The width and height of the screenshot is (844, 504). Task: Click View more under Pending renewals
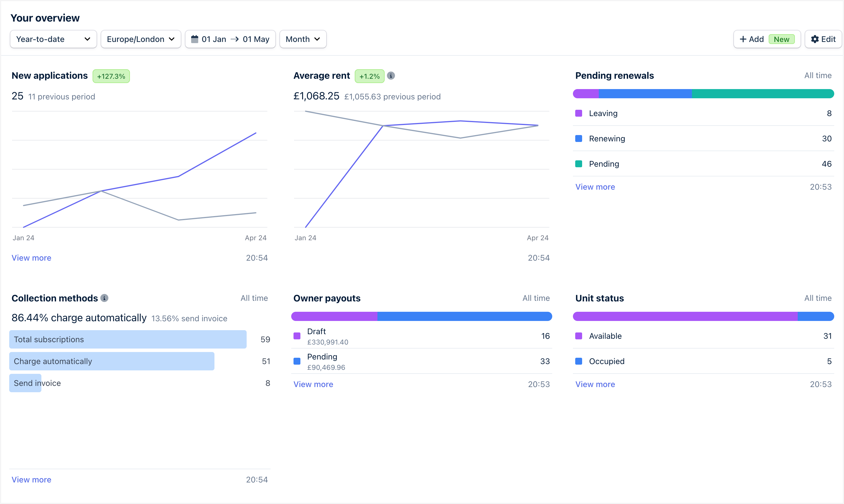tap(595, 186)
